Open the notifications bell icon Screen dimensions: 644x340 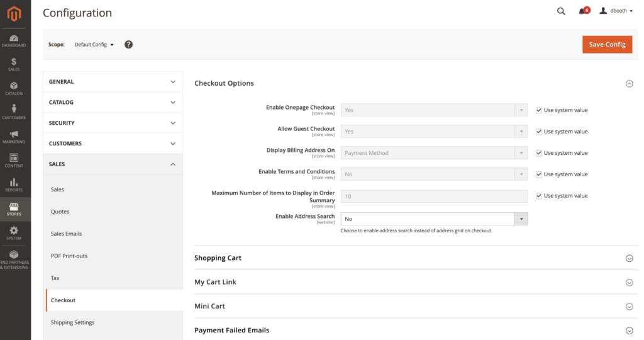(584, 11)
